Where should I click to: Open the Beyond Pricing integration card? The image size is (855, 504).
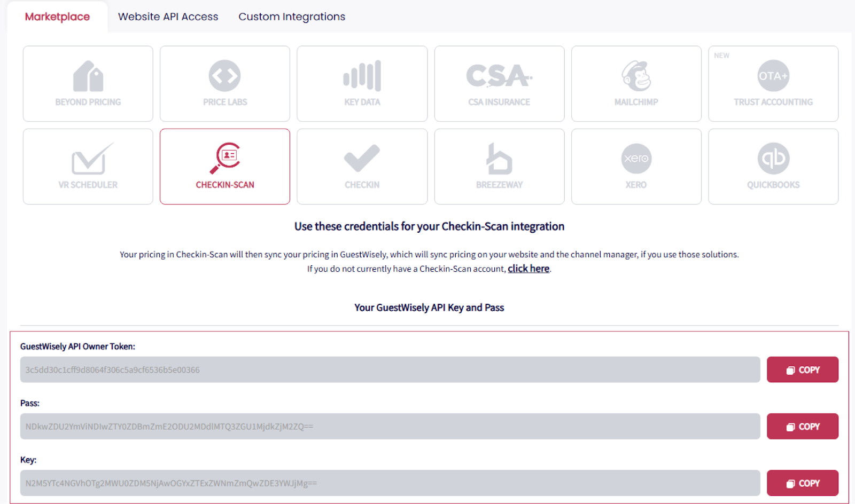point(88,84)
